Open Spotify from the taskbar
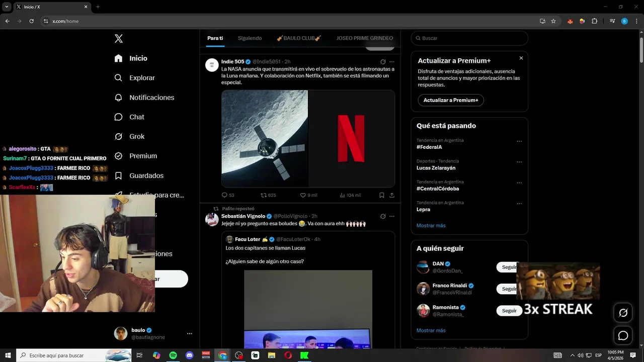The image size is (644, 362). coord(173,355)
